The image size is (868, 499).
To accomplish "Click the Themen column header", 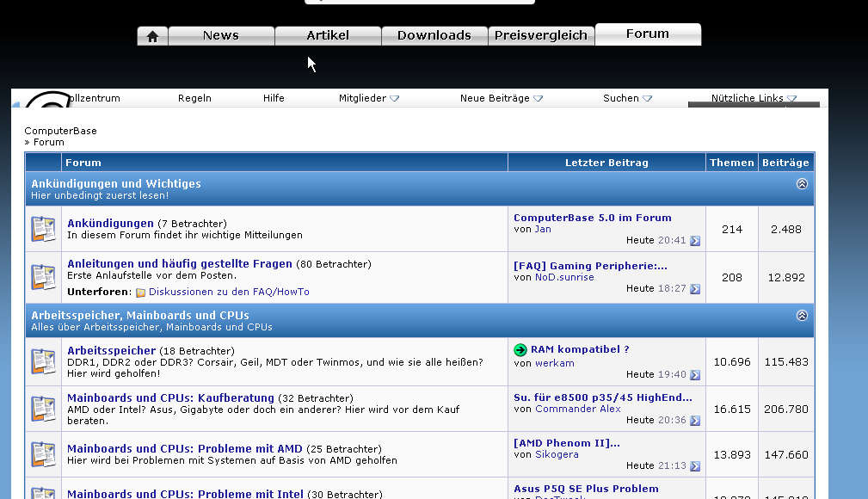I will click(x=732, y=163).
